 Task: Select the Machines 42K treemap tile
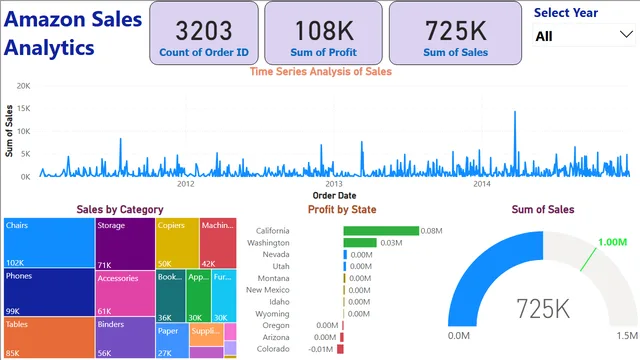[218, 243]
